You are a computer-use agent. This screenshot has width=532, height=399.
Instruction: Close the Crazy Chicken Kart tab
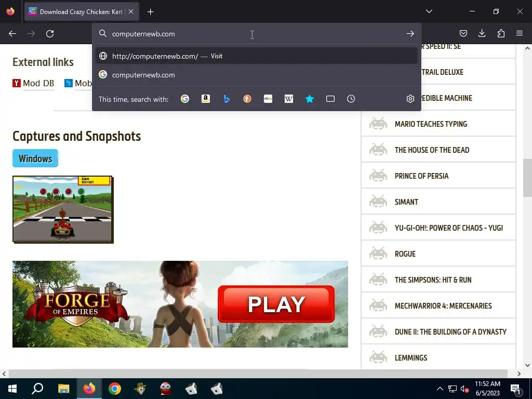[131, 11]
